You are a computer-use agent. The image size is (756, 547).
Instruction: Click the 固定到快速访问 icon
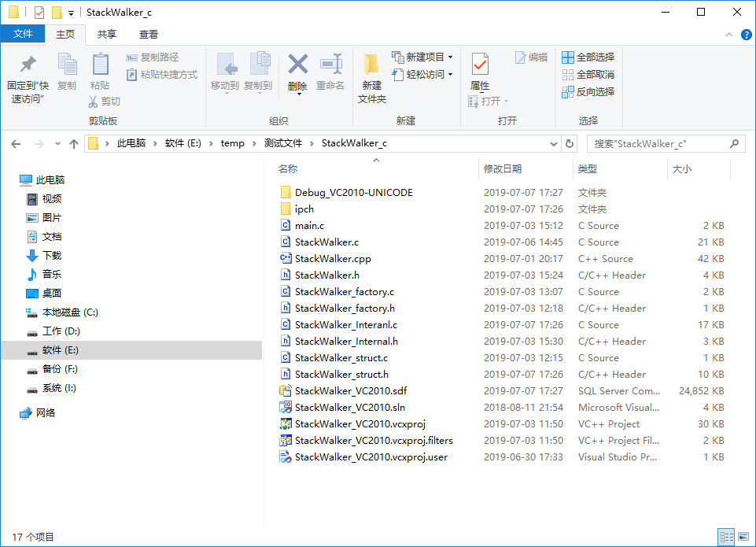point(28,75)
